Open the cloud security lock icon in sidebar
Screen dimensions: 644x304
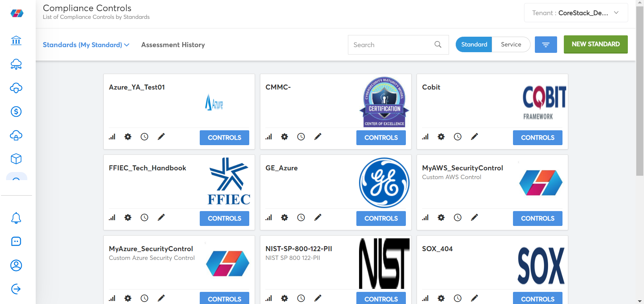pyautogui.click(x=16, y=135)
